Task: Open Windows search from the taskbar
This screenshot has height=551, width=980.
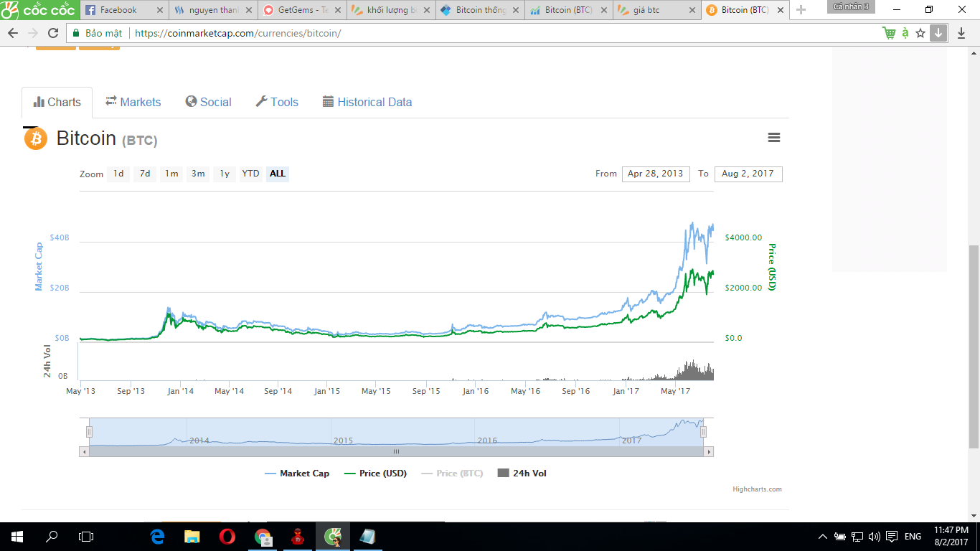Action: tap(52, 537)
